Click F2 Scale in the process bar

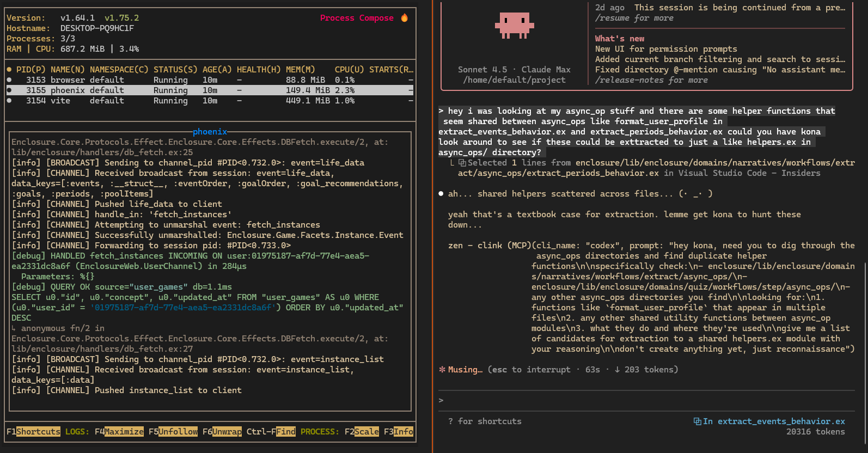pyautogui.click(x=366, y=432)
